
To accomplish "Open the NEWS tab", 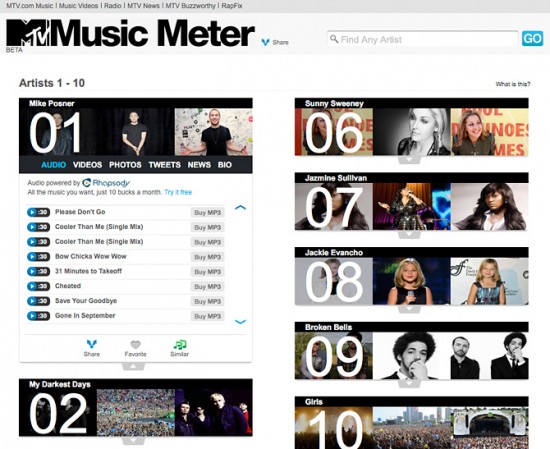I will coord(199,165).
